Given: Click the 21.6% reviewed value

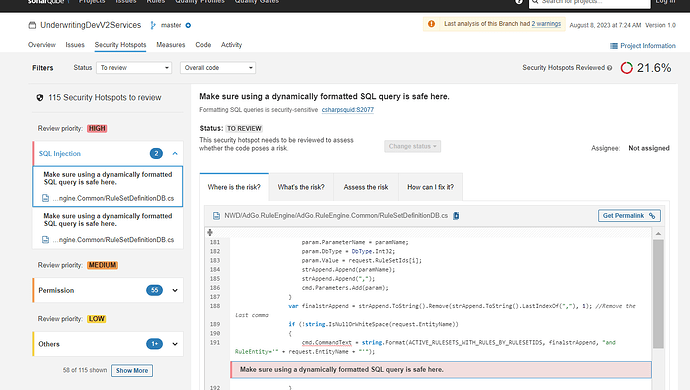Looking at the screenshot, I should point(654,68).
